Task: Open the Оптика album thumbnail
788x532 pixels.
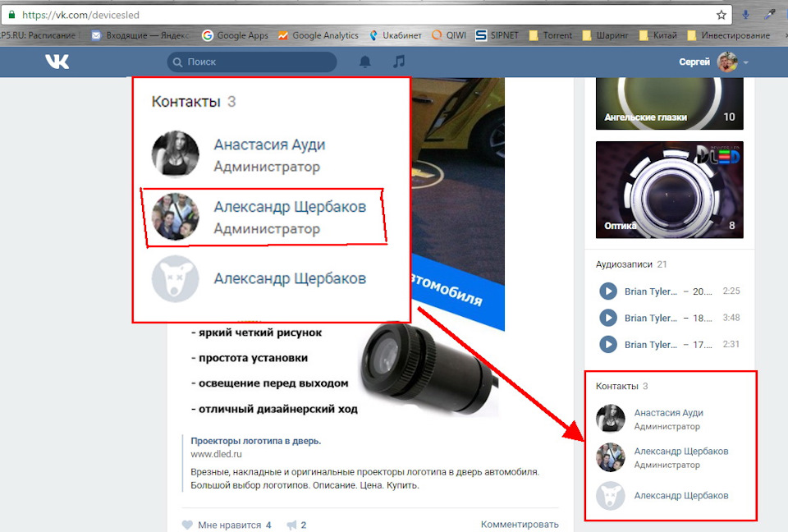Action: coord(669,190)
